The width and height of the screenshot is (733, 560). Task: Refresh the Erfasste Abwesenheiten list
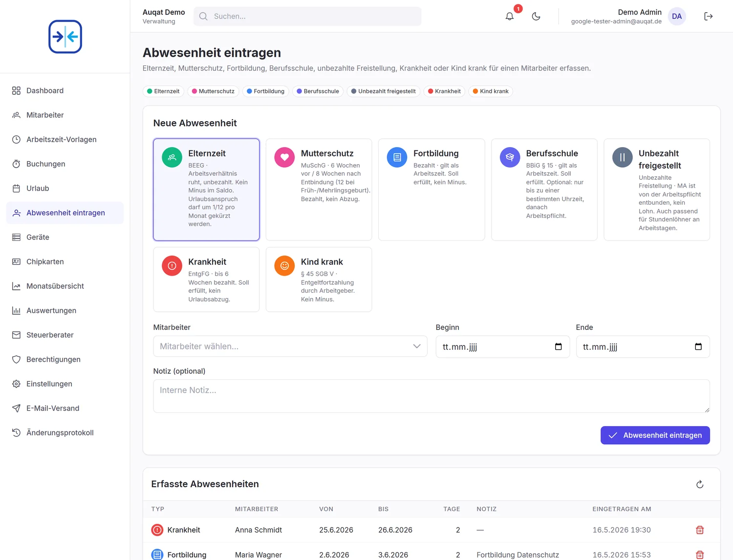(700, 484)
